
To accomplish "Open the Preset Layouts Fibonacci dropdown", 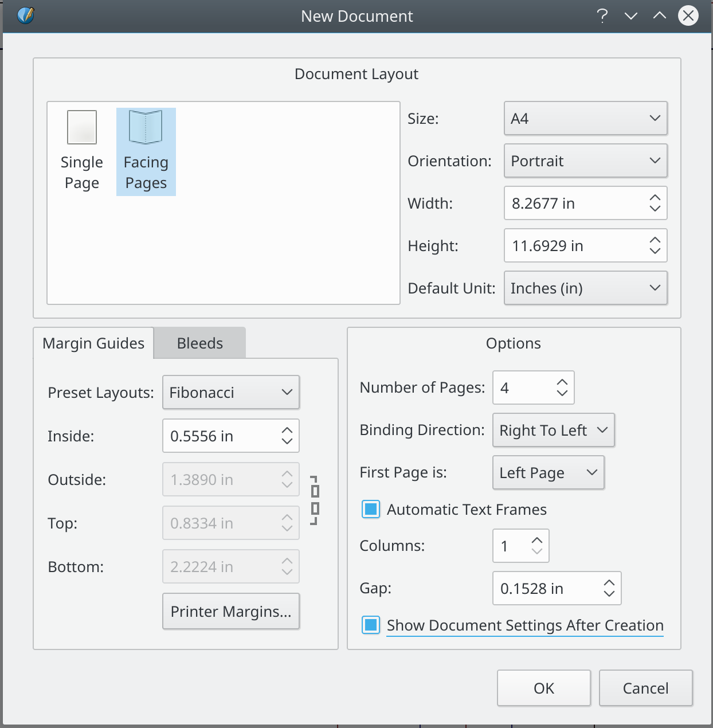I will coord(231,393).
